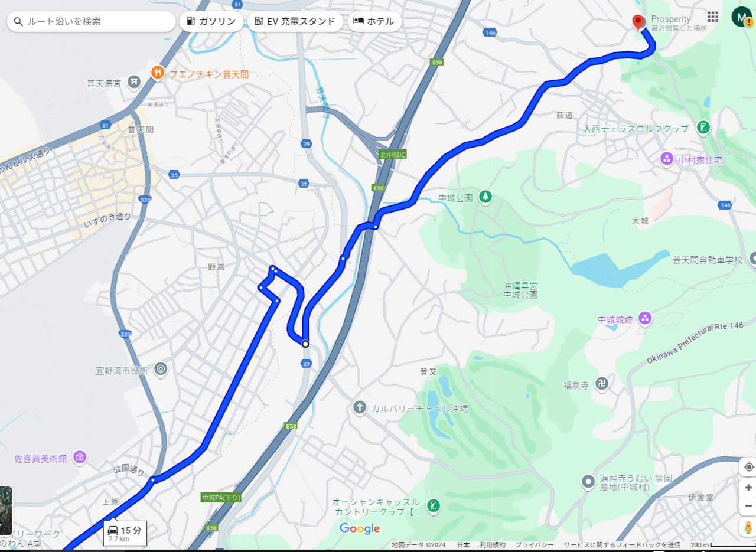Click the ブエノチキン普天間 restaurant marker

tap(157, 73)
